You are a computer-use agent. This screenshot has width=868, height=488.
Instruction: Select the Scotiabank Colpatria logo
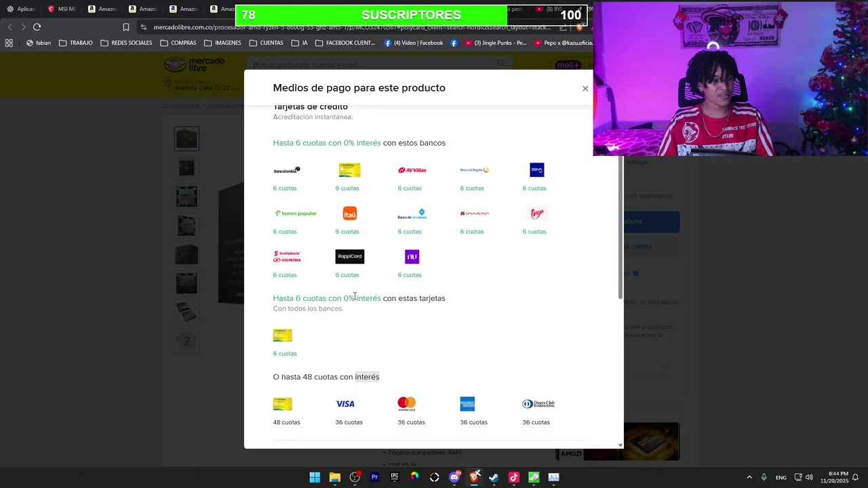coord(287,257)
